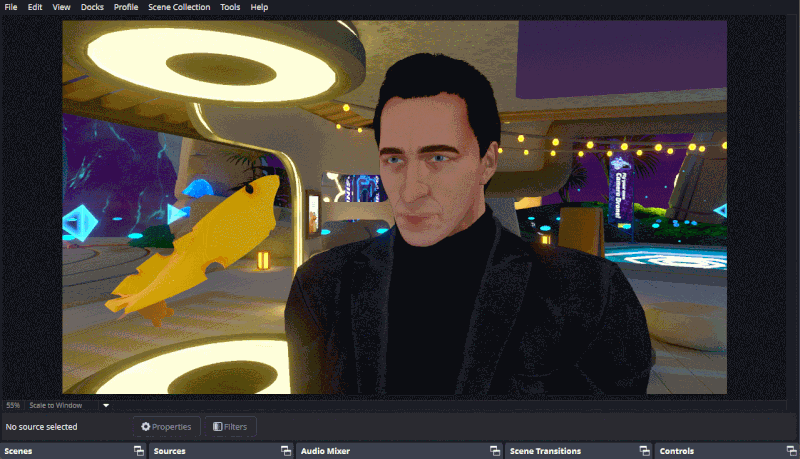800x459 pixels.
Task: Undock the Audio Mixer panel
Action: coord(493,451)
